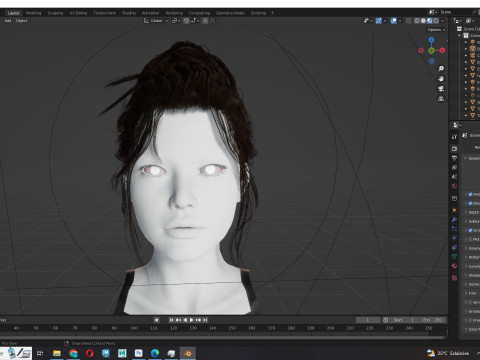Click the zoom magnifier viewport control
The height and width of the screenshot is (360, 480).
coord(441,69)
